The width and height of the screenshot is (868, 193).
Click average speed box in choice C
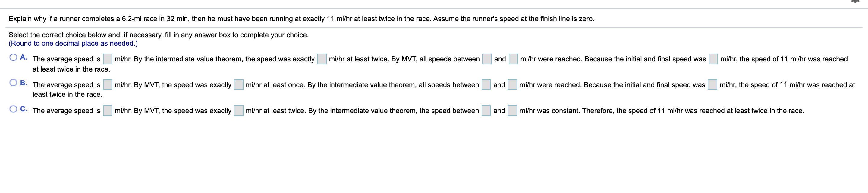(108, 111)
